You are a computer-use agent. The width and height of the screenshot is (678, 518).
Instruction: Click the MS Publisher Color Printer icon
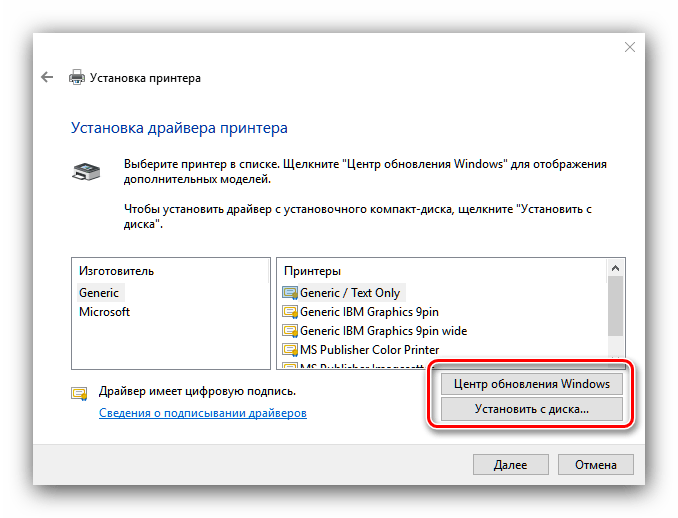coord(290,350)
